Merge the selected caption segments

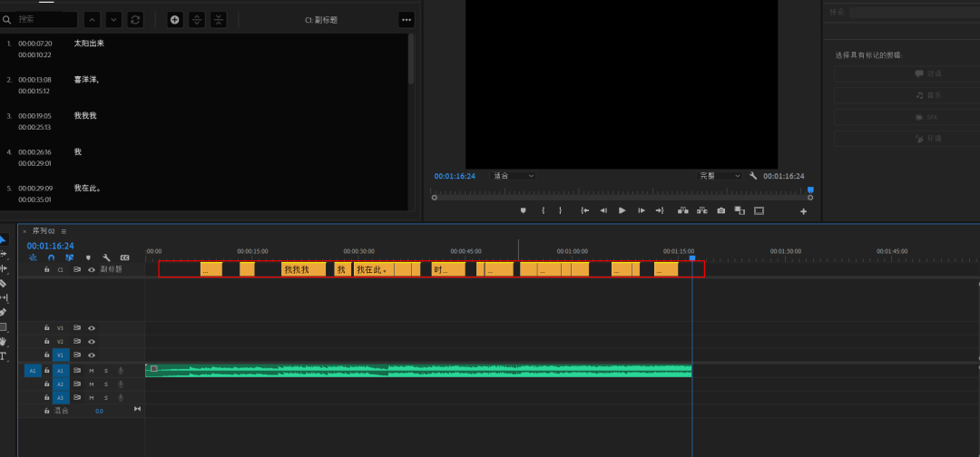218,20
